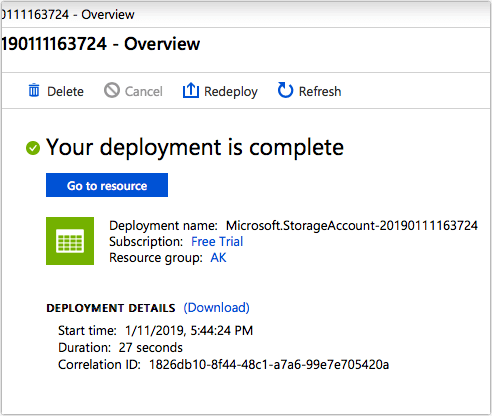Image resolution: width=492 pixels, height=416 pixels.
Task: Select the Correlation ID value text
Action: tap(269, 365)
